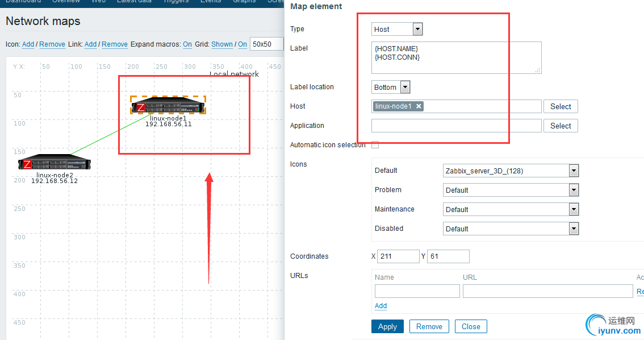Click the Close button in Map element

(x=471, y=326)
